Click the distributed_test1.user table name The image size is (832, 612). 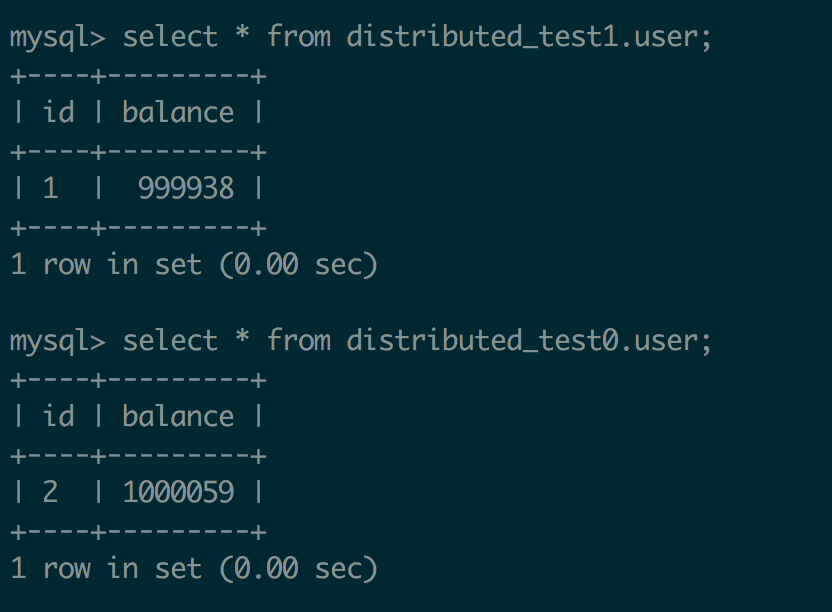point(528,37)
